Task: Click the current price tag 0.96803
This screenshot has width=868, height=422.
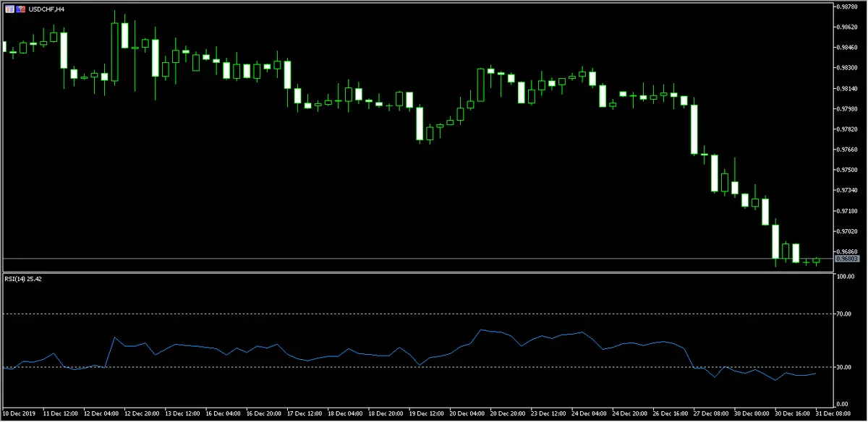Action: (846, 259)
